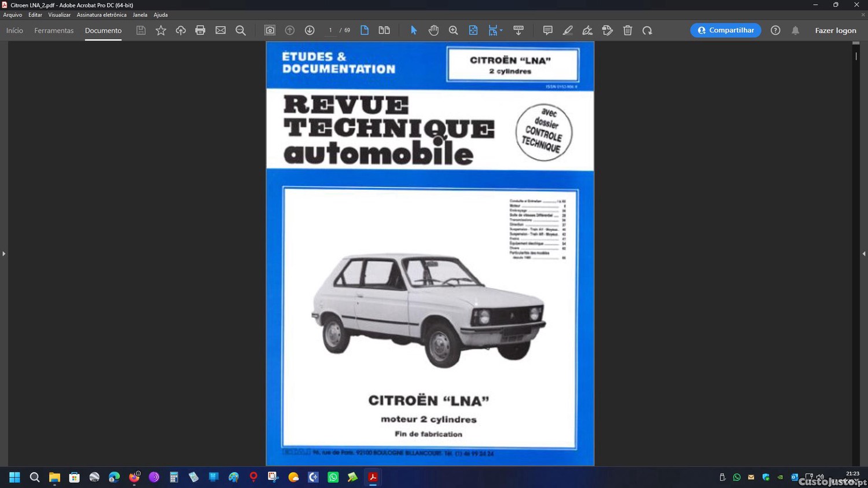Click the Citroën LNA car cover image
The image size is (868, 488).
429,310
